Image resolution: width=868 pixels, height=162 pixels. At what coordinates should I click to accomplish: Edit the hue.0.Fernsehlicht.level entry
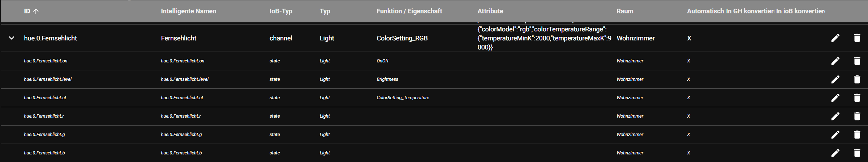(x=835, y=79)
